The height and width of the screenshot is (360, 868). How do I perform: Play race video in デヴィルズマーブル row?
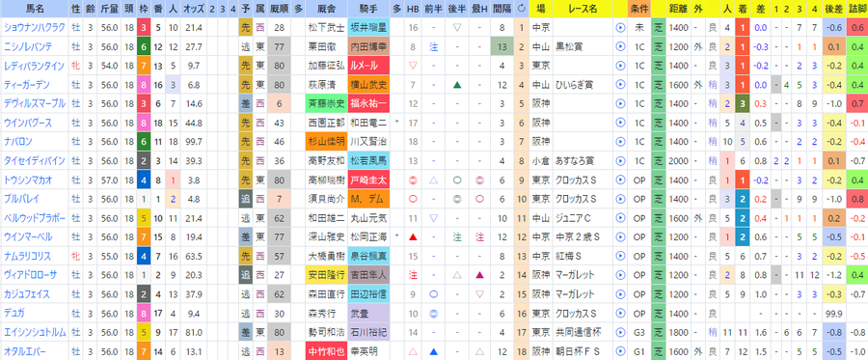click(x=620, y=103)
